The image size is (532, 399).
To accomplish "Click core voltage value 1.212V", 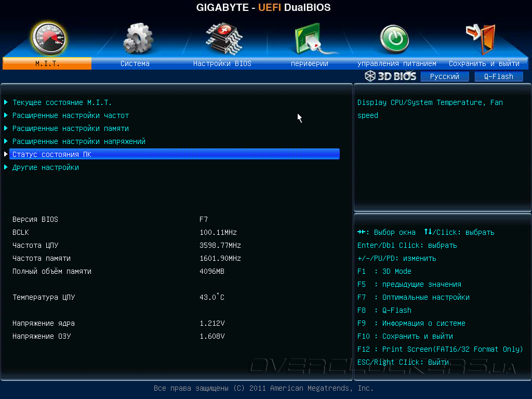I will coord(212,323).
